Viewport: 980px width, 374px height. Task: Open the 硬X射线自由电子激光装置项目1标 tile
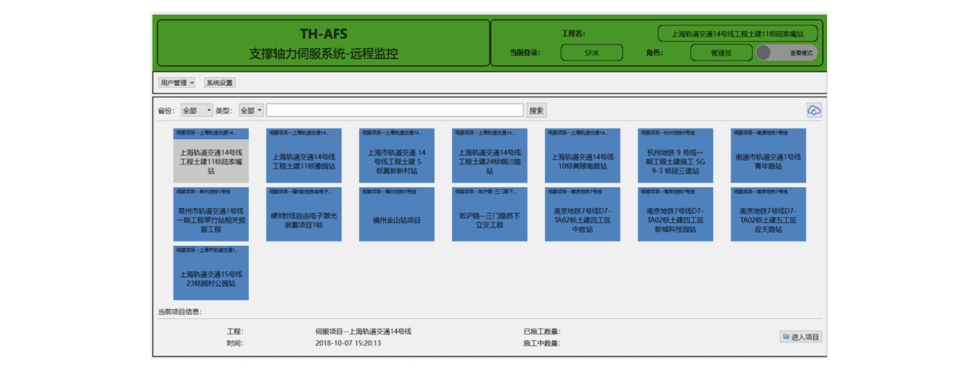(x=304, y=215)
